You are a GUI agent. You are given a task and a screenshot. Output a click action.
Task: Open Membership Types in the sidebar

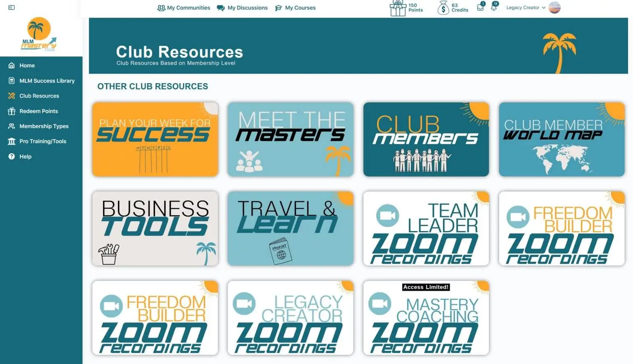coord(44,126)
